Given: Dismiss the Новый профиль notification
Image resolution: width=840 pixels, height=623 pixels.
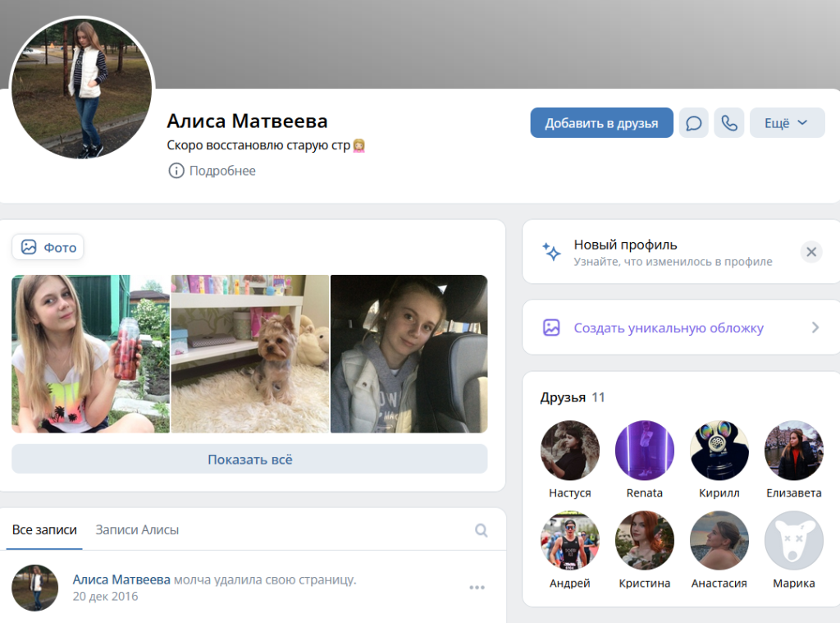Looking at the screenshot, I should [811, 251].
